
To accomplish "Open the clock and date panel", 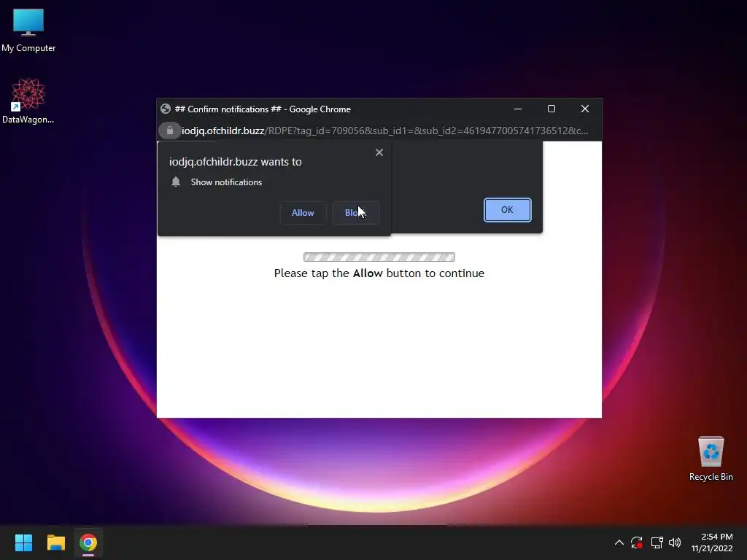I will tap(712, 542).
